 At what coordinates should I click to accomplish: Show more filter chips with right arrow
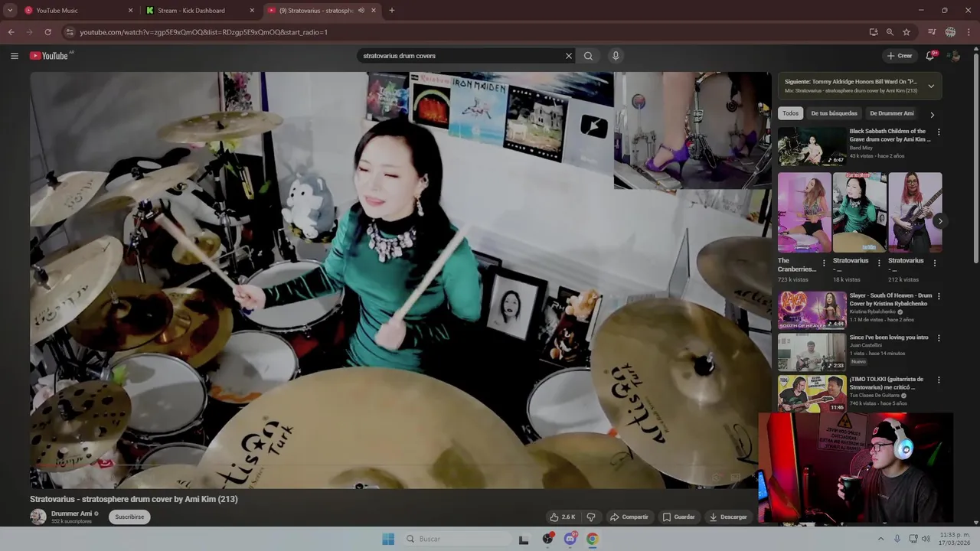tap(932, 114)
